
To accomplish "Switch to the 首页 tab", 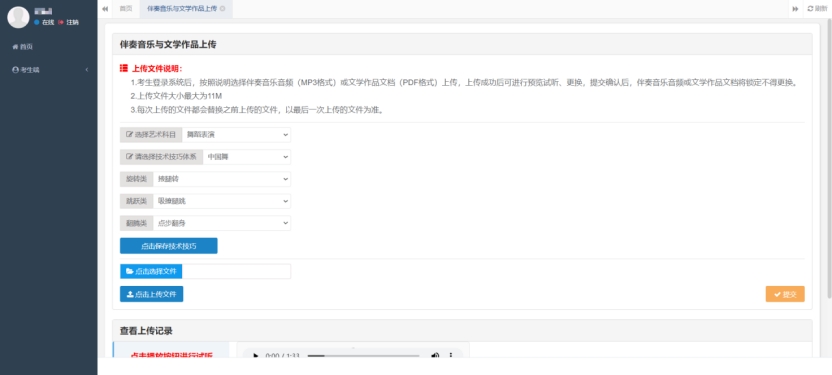I will (x=126, y=8).
